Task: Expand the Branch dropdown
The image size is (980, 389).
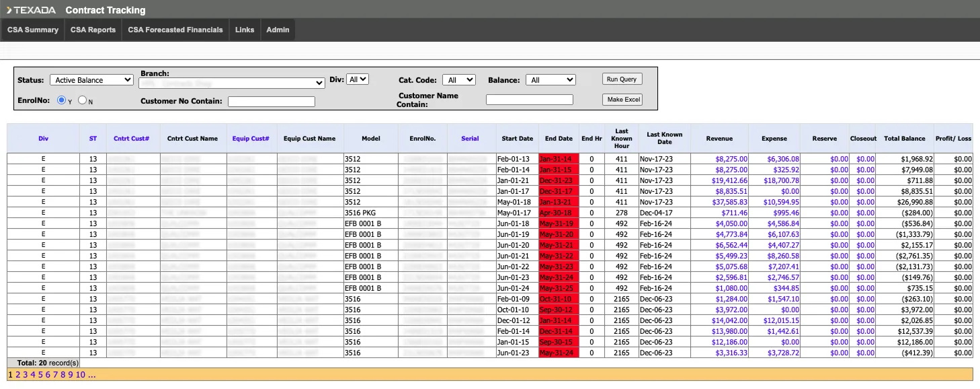Action: (232, 83)
